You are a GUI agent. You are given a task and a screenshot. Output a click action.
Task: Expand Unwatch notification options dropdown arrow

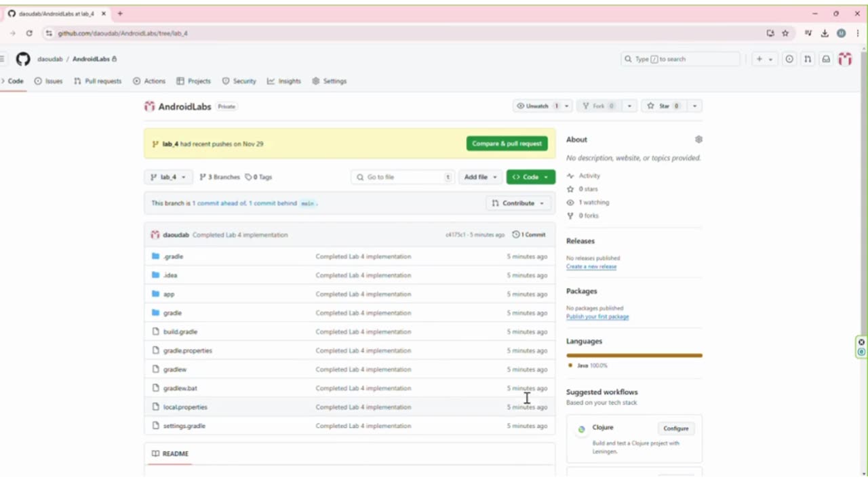[x=566, y=106]
